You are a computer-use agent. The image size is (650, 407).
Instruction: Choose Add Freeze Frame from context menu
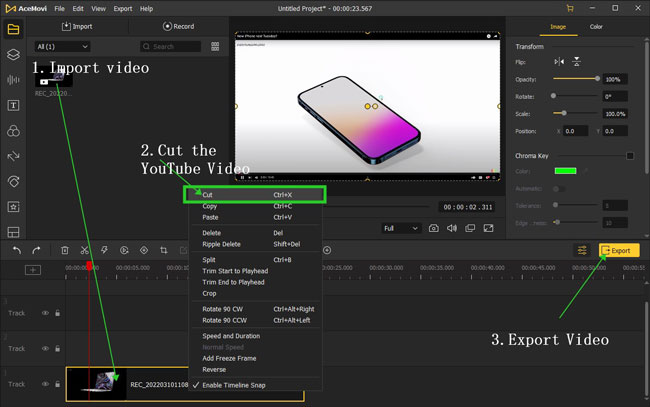pyautogui.click(x=255, y=358)
